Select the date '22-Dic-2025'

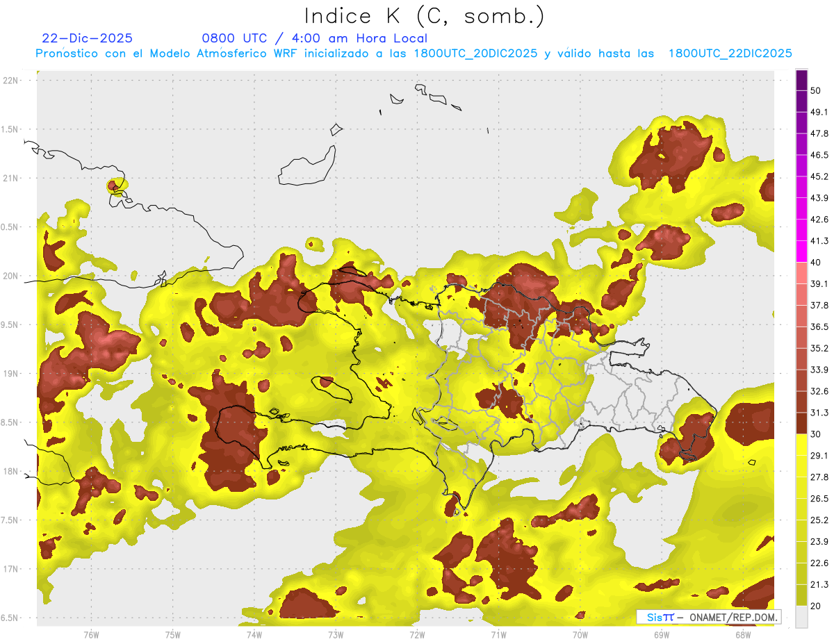coord(87,38)
